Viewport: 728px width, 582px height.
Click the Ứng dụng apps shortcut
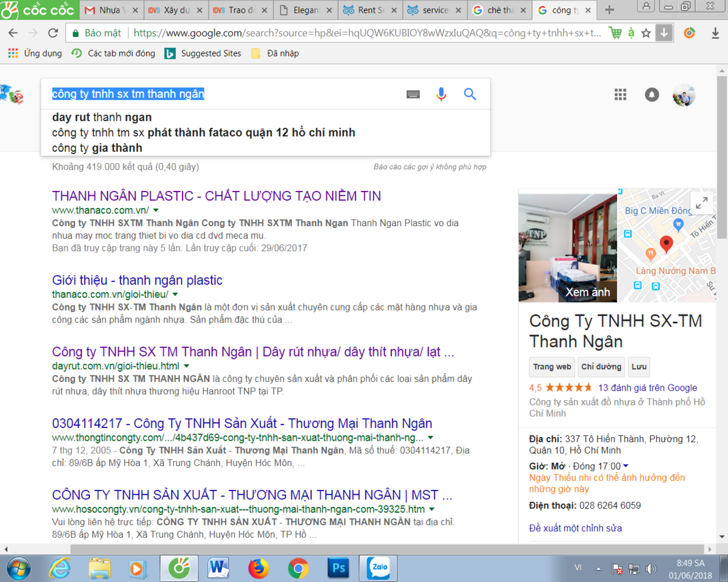pyautogui.click(x=35, y=53)
